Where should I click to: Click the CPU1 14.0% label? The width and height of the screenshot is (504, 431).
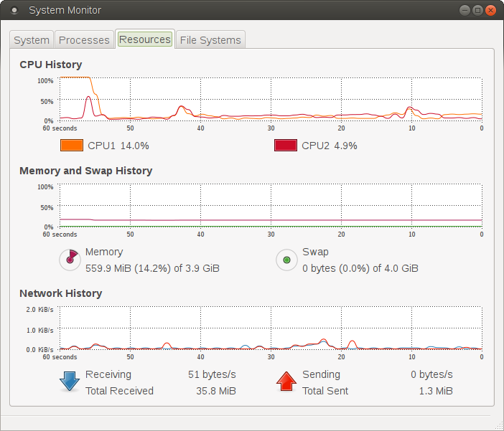click(118, 146)
